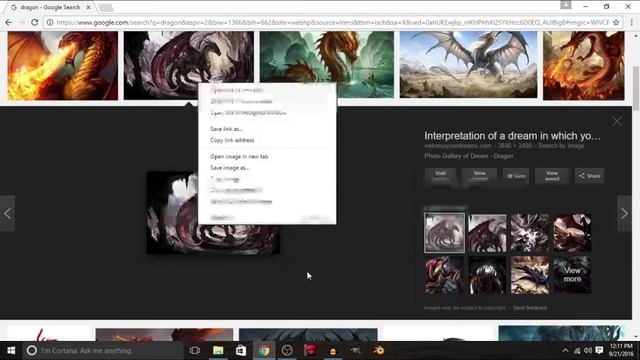Select the purple dragon thumbnail in bottom row
Screen dimensions: 640x360
530,275
